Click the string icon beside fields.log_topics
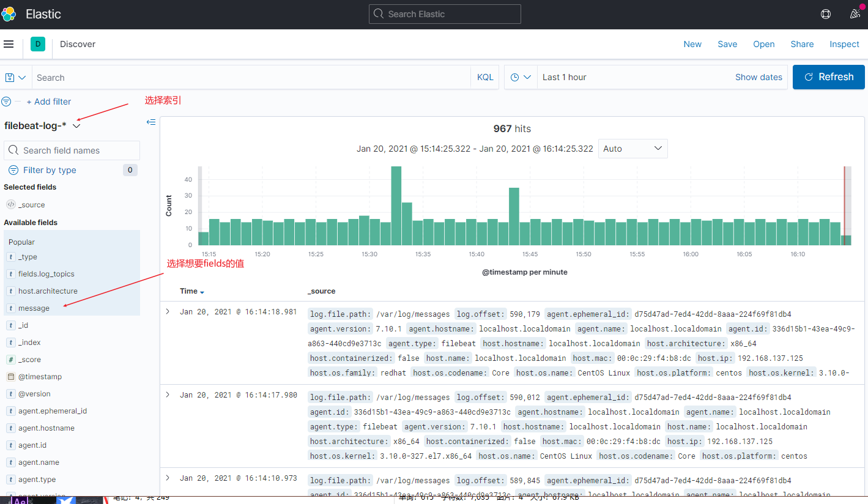868x504 pixels. [11, 274]
